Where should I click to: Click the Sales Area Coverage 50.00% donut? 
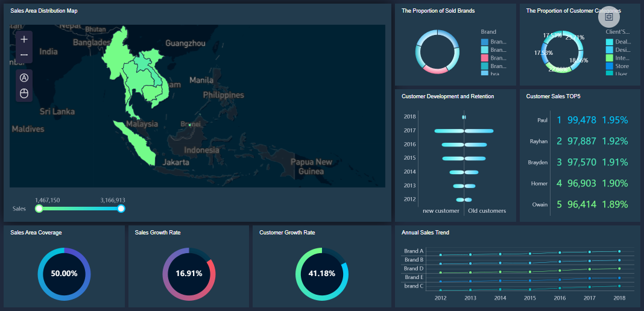[64, 273]
